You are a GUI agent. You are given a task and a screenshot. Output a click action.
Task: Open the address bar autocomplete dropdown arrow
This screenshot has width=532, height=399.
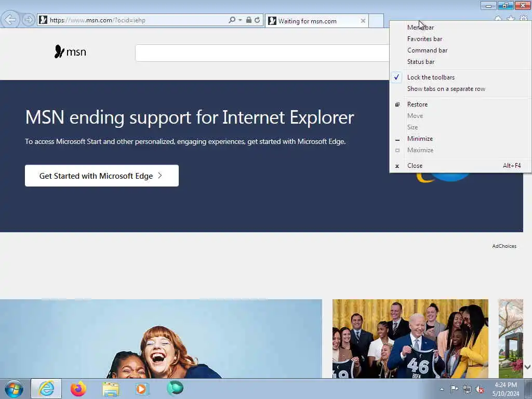(x=240, y=20)
